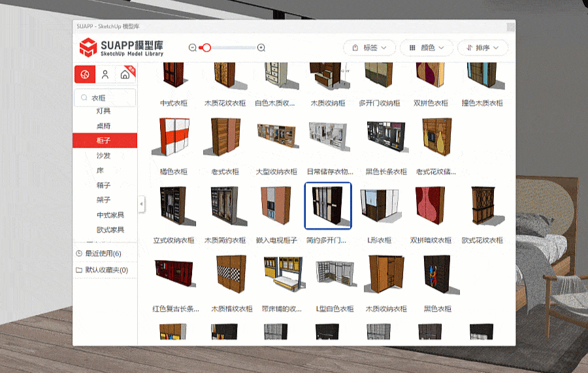Switch to the personal user tab

coord(105,74)
